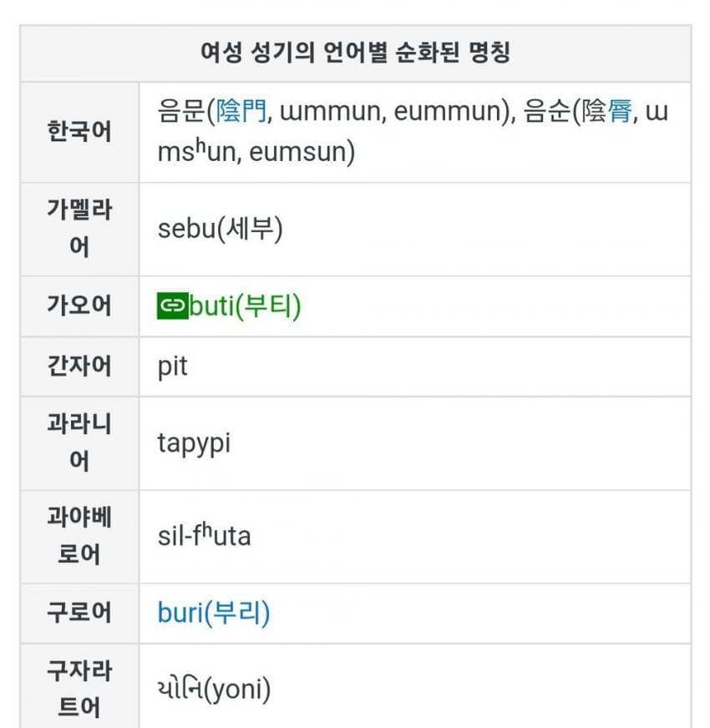Open the buti(부티) external link
This screenshot has width=710, height=728.
pyautogui.click(x=245, y=306)
